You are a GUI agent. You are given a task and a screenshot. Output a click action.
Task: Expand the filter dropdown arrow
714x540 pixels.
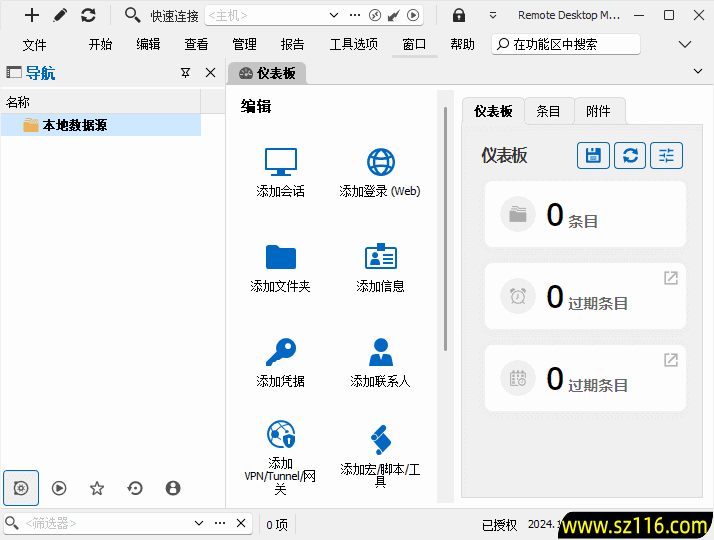(199, 523)
